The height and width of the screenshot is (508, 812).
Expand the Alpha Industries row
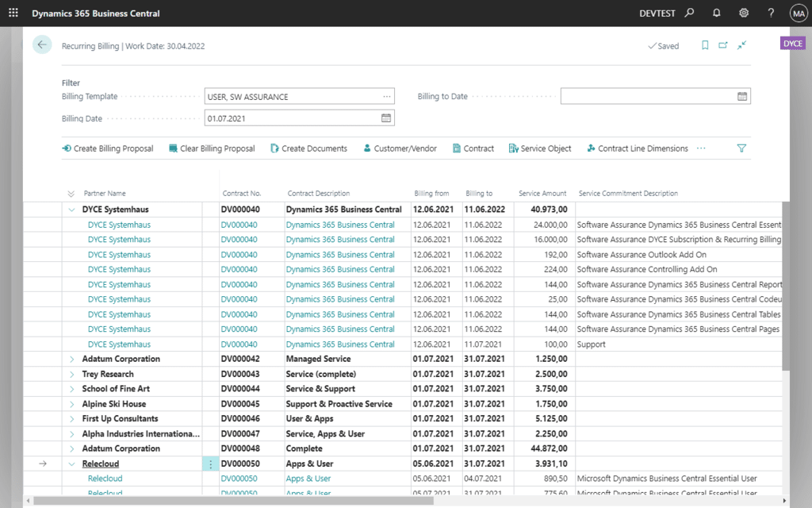[x=71, y=434]
